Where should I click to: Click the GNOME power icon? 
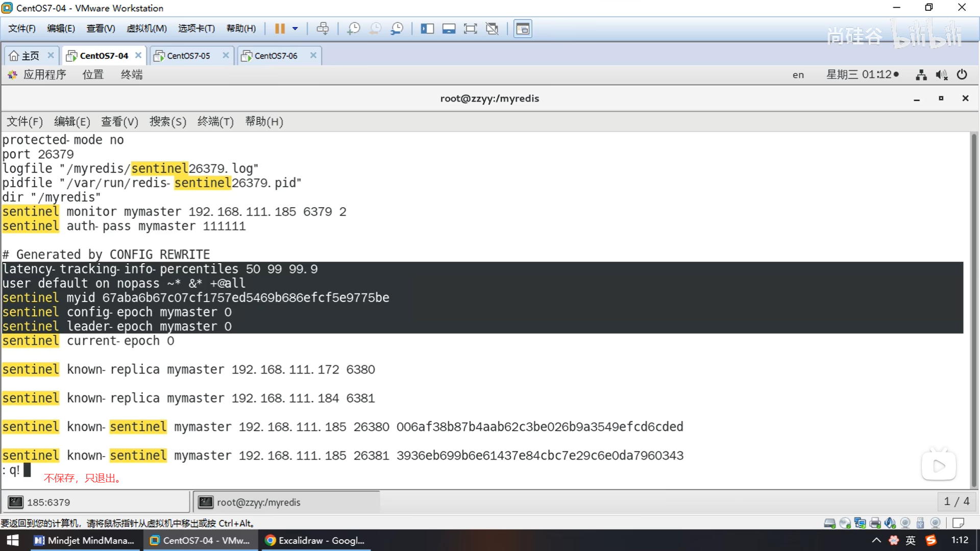pos(962,75)
